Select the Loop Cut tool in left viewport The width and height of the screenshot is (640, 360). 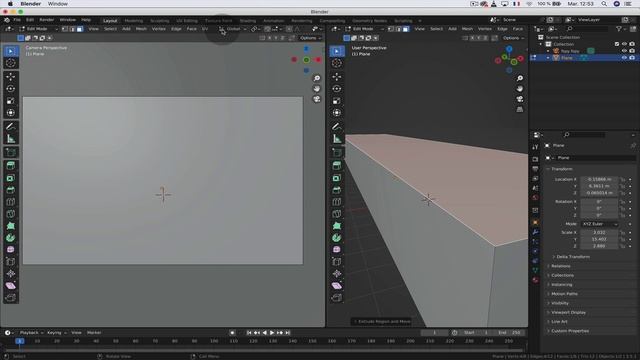tap(11, 202)
